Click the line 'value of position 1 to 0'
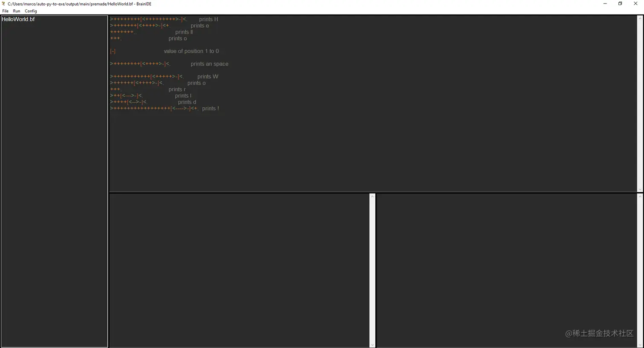Viewport: 644px width, 348px height. pos(164,51)
